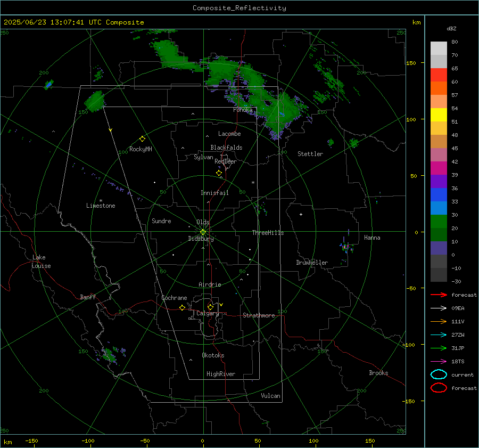
Task: Click the Okotoks label
Action: 213,355
